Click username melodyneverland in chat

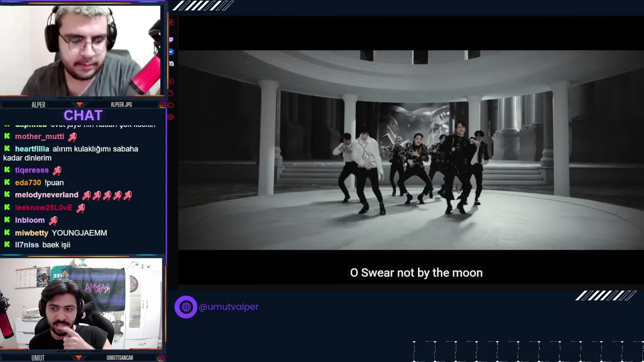47,195
